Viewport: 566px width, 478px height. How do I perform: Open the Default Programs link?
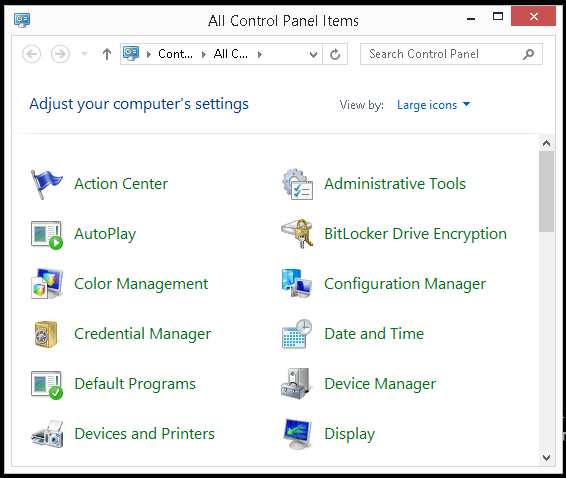click(135, 384)
